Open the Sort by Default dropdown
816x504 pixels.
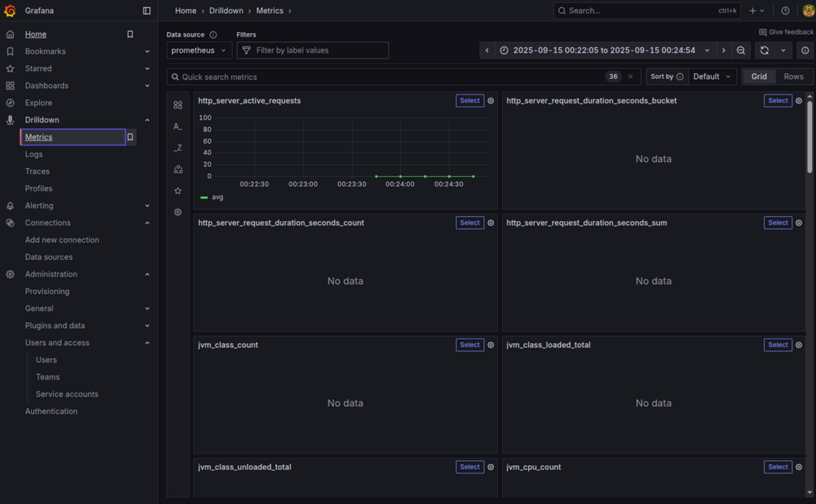[711, 77]
